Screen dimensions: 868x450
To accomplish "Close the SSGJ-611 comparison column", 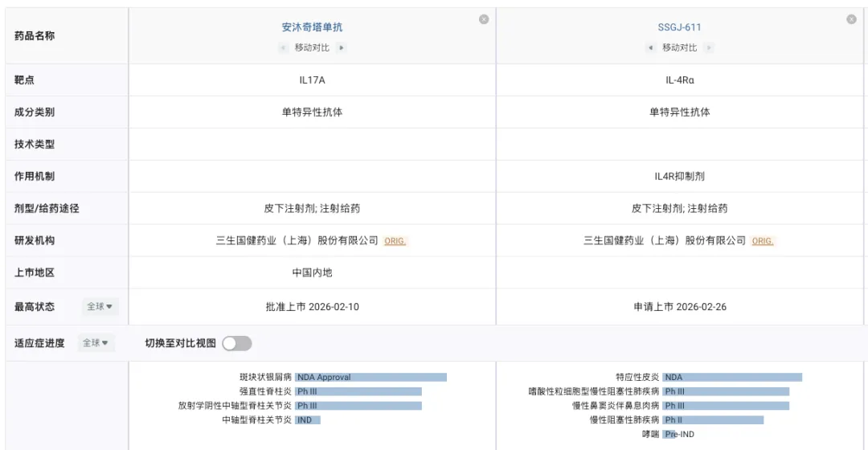I will 851,20.
